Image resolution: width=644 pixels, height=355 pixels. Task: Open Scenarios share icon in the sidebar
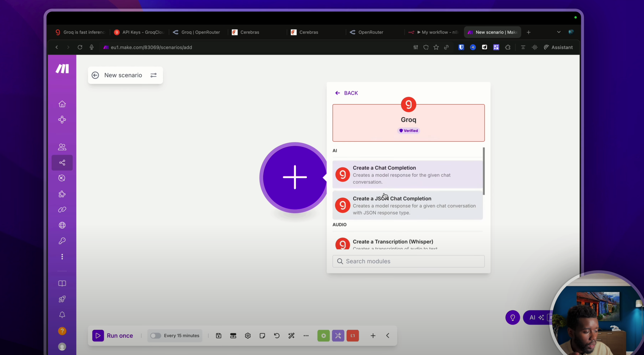[x=62, y=162]
